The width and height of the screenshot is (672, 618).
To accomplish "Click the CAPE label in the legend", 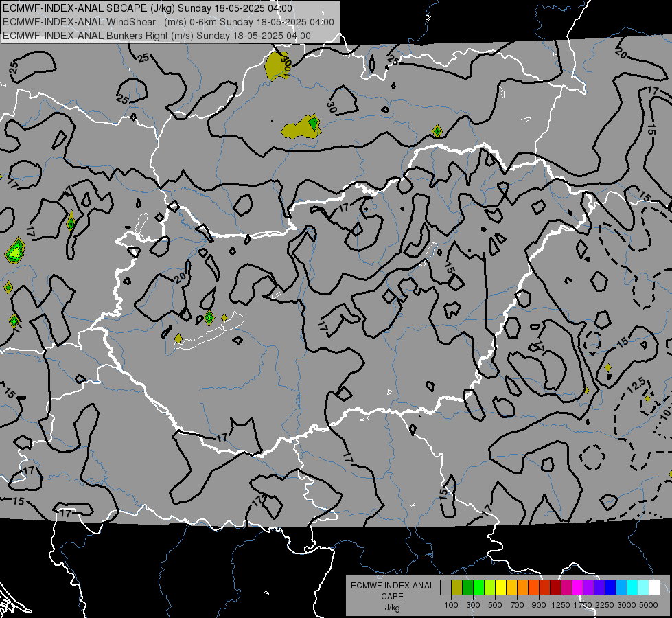I will coord(392,596).
